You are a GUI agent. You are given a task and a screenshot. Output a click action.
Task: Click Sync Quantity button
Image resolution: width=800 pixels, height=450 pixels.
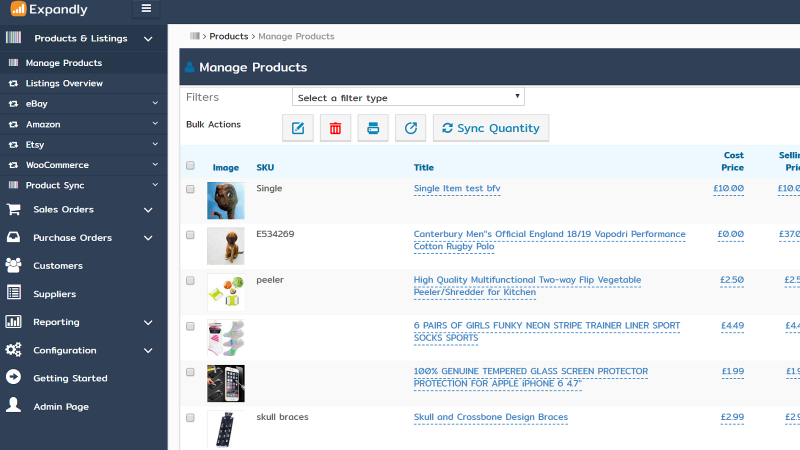491,128
